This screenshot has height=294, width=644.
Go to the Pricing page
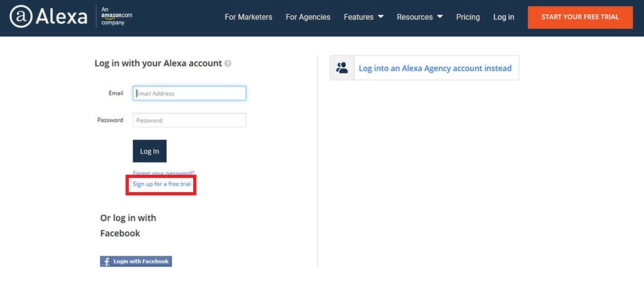coord(468,17)
